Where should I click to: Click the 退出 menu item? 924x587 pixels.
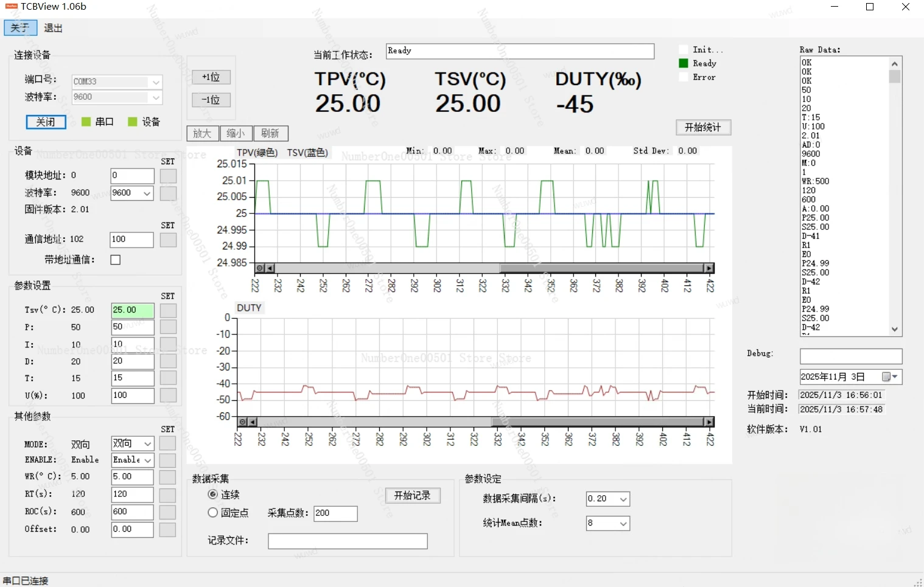click(53, 28)
